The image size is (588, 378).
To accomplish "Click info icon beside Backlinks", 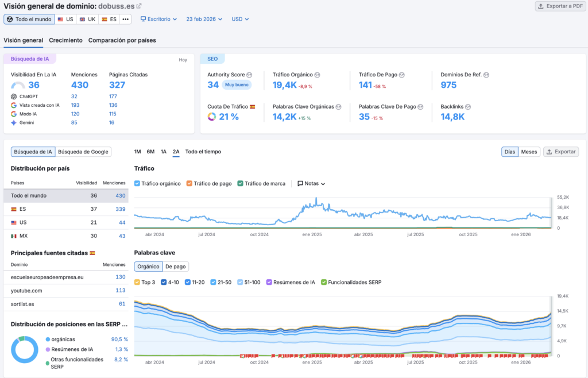I will [468, 107].
